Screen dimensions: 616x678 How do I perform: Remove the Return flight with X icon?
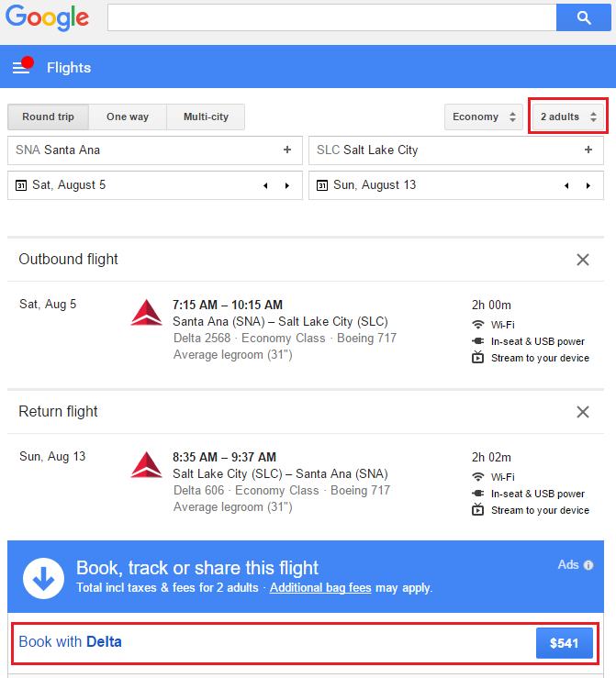coord(583,412)
